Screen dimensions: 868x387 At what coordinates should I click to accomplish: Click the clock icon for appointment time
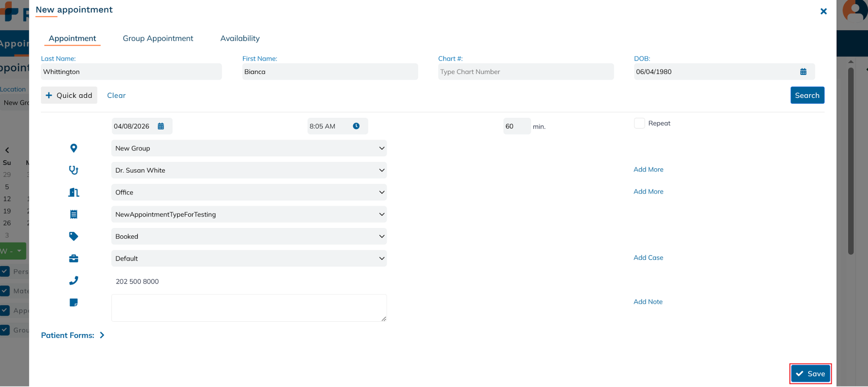[356, 126]
